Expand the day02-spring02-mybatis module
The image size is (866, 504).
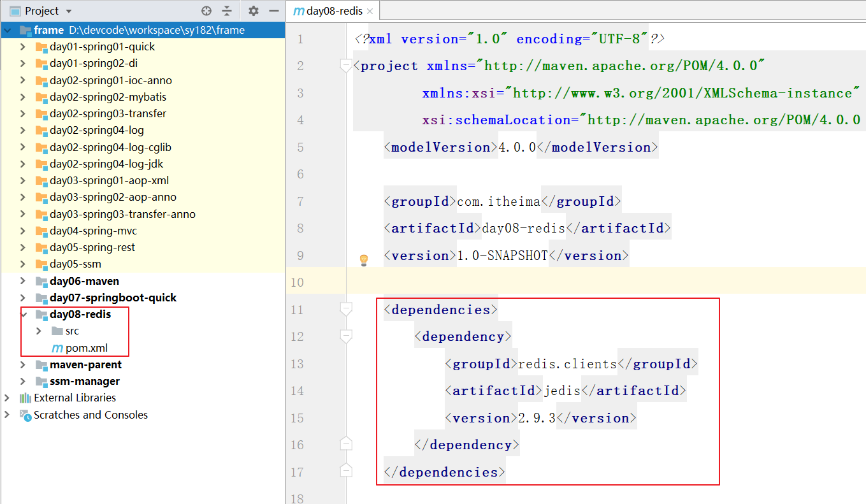23,97
